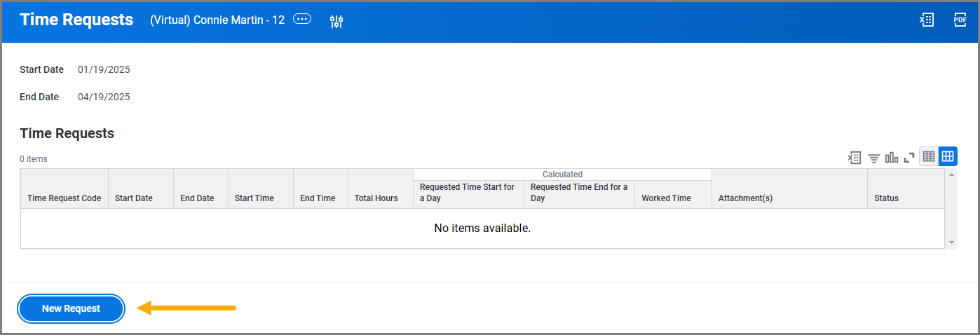The width and height of the screenshot is (980, 335).
Task: Open the chart view icon above table
Action: 892,158
